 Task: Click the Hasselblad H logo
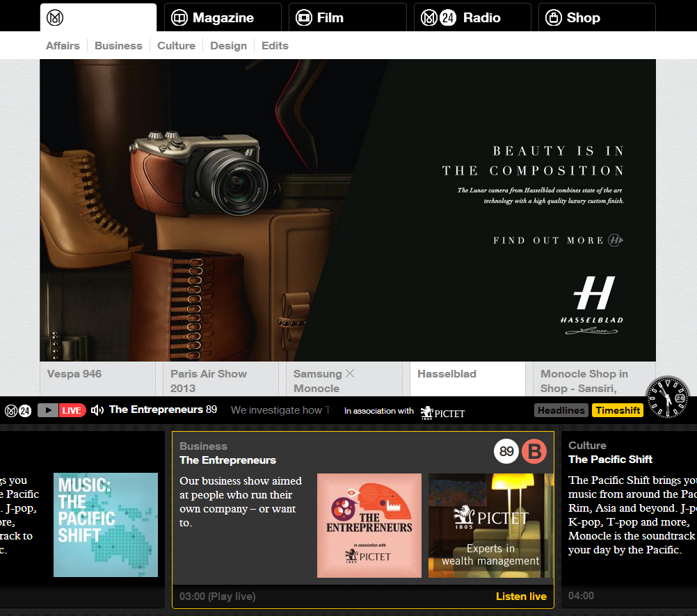click(593, 294)
